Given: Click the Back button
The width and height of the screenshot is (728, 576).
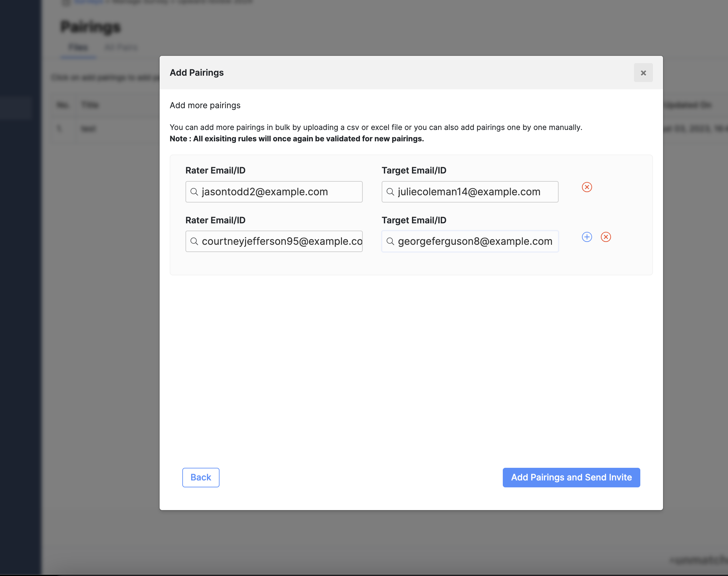Looking at the screenshot, I should point(201,477).
